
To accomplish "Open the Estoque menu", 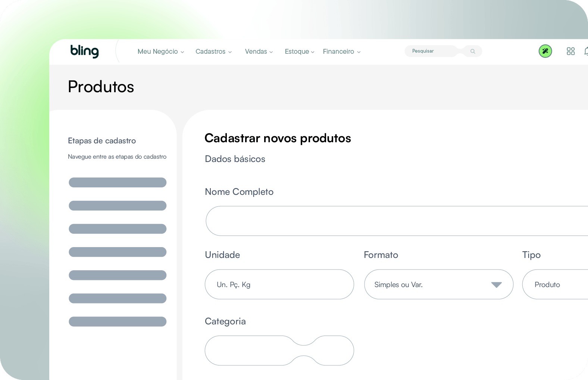I will tap(300, 52).
